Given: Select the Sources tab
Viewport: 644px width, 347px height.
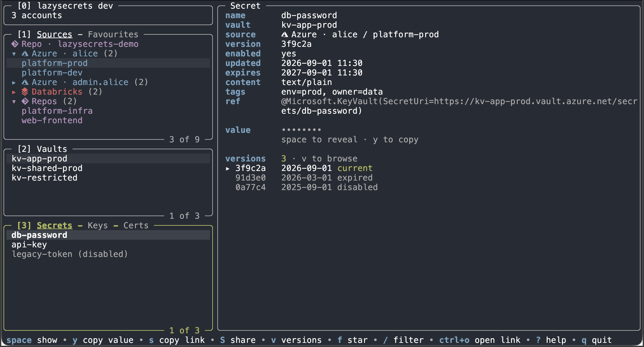Looking at the screenshot, I should point(54,34).
